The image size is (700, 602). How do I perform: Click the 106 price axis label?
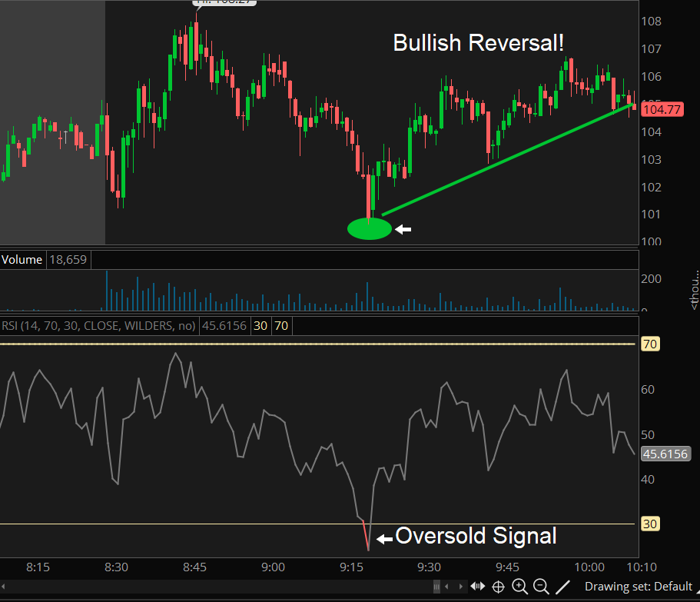(652, 76)
